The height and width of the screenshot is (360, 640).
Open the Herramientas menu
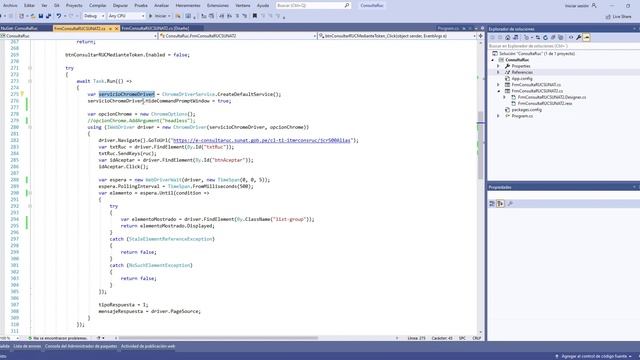pyautogui.click(x=188, y=5)
